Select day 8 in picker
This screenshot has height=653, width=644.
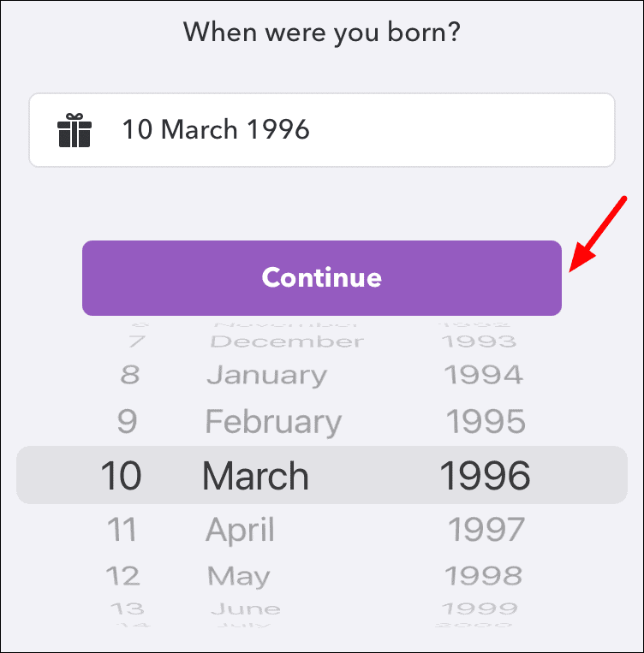coord(129,375)
